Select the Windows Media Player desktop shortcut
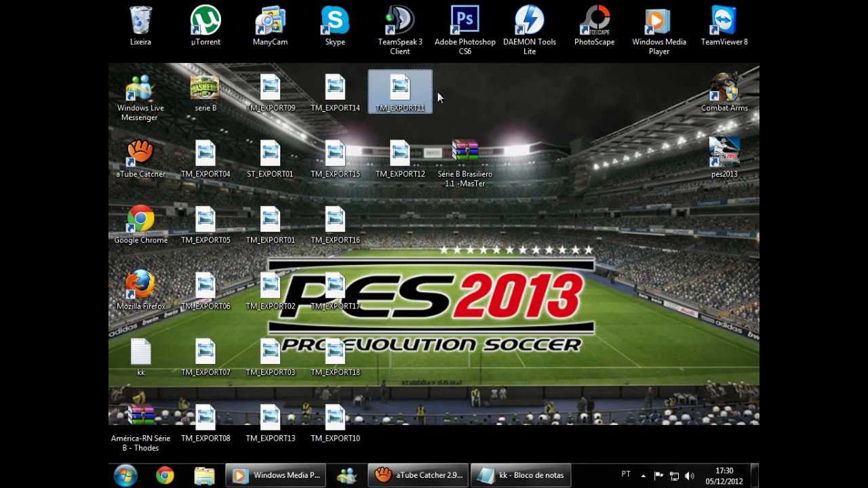 [659, 30]
